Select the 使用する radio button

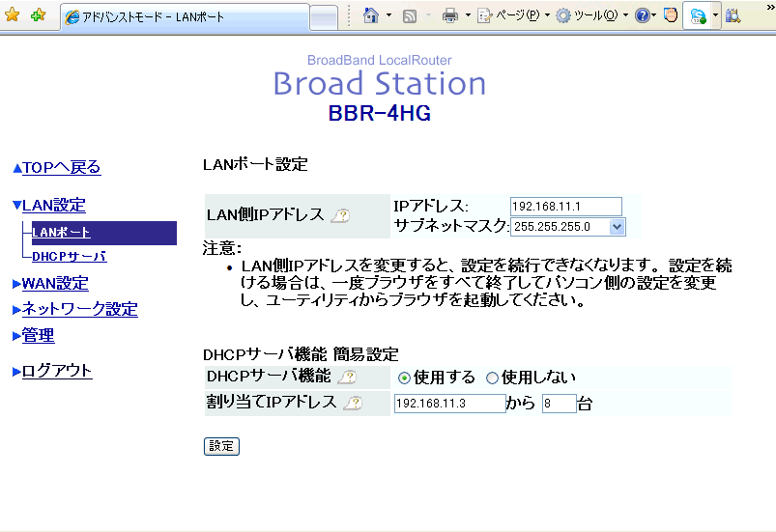(x=404, y=378)
